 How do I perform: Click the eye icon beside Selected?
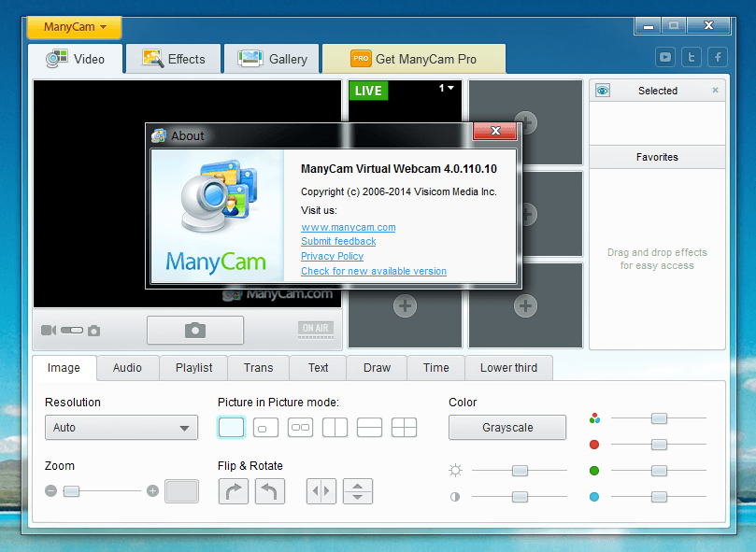coord(603,91)
